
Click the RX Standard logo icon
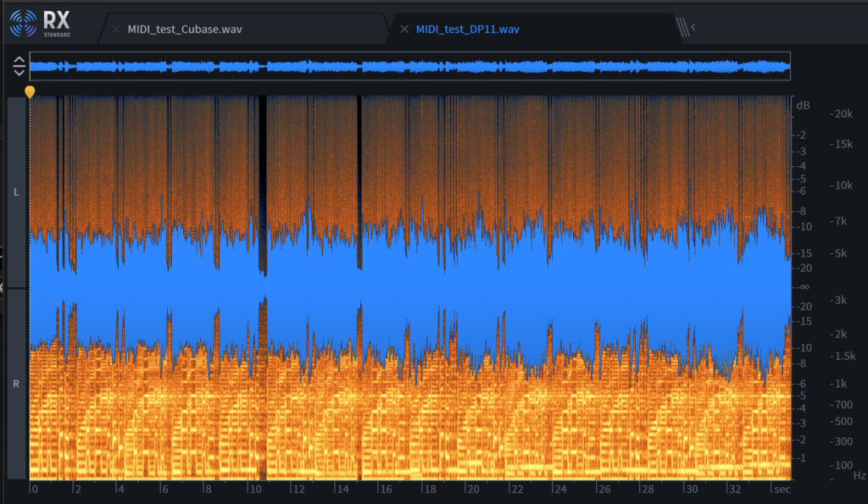coord(24,23)
